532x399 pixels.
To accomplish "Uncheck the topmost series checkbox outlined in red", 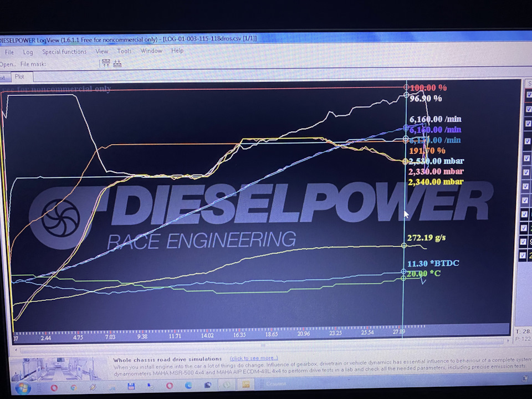I will point(529,95).
